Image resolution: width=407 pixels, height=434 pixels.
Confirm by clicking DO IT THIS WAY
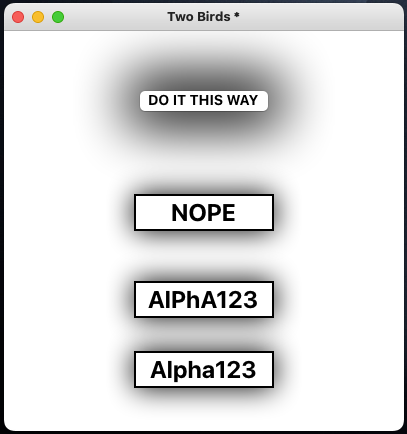204,101
